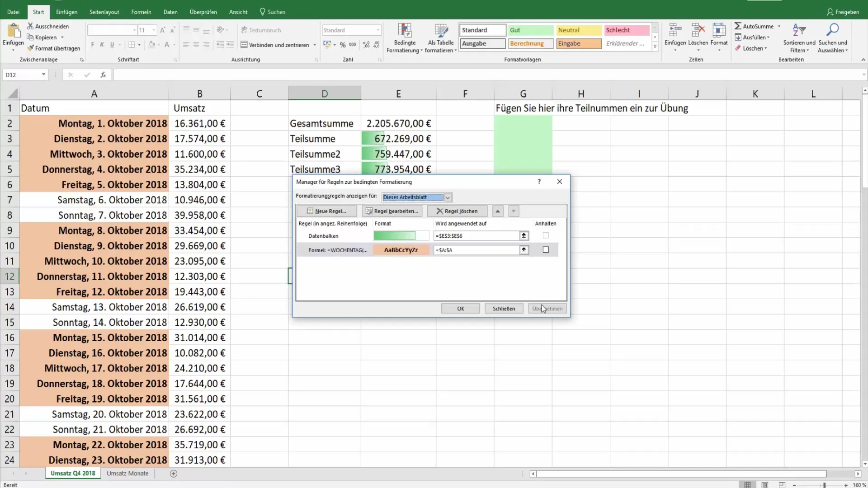
Task: Click Neue Regel button
Action: point(327,211)
